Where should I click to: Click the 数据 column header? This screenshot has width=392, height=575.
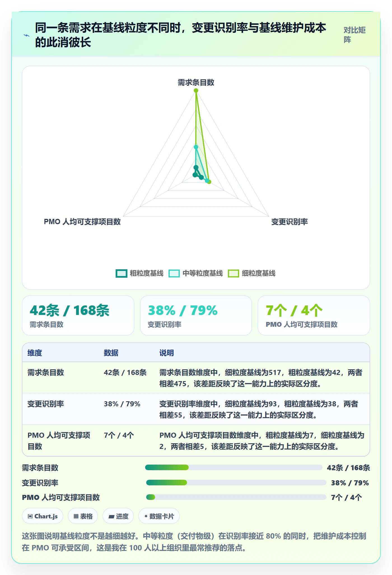pos(111,353)
